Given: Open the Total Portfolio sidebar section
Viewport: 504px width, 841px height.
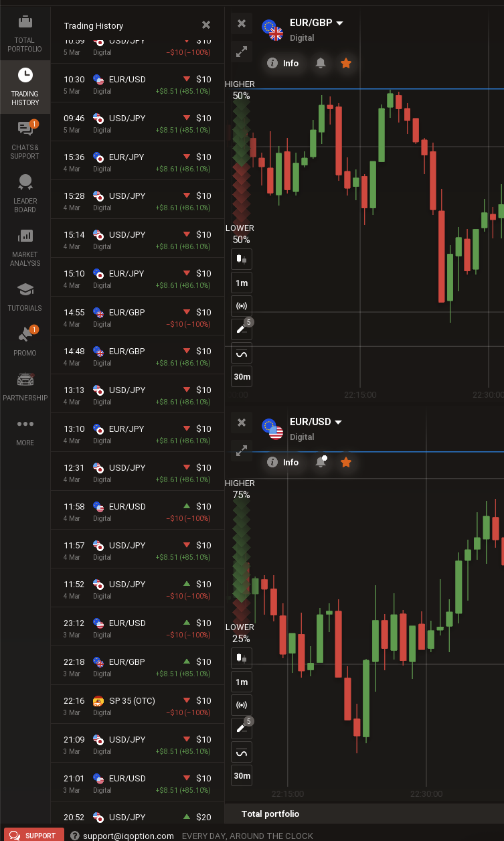Looking at the screenshot, I should [x=25, y=33].
